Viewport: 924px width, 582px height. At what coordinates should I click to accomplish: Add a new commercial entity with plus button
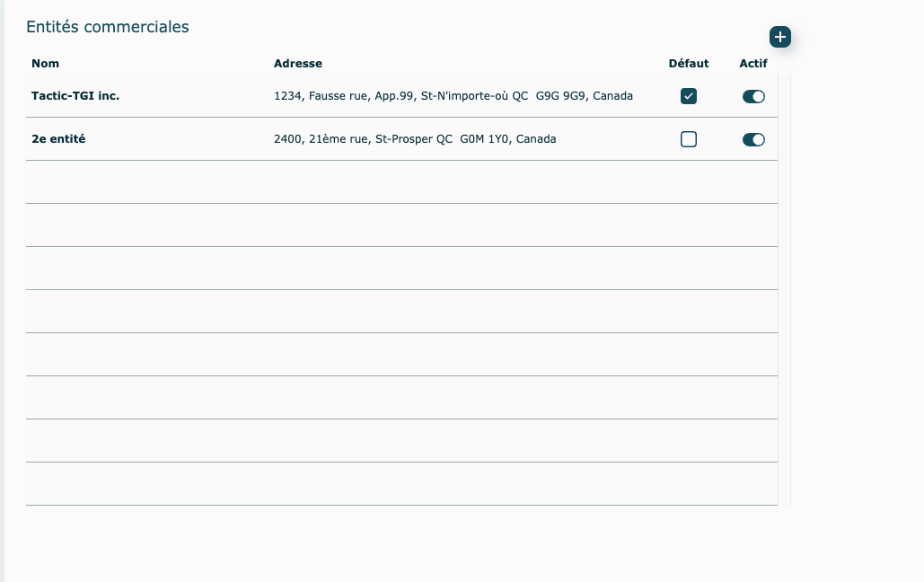coord(780,37)
